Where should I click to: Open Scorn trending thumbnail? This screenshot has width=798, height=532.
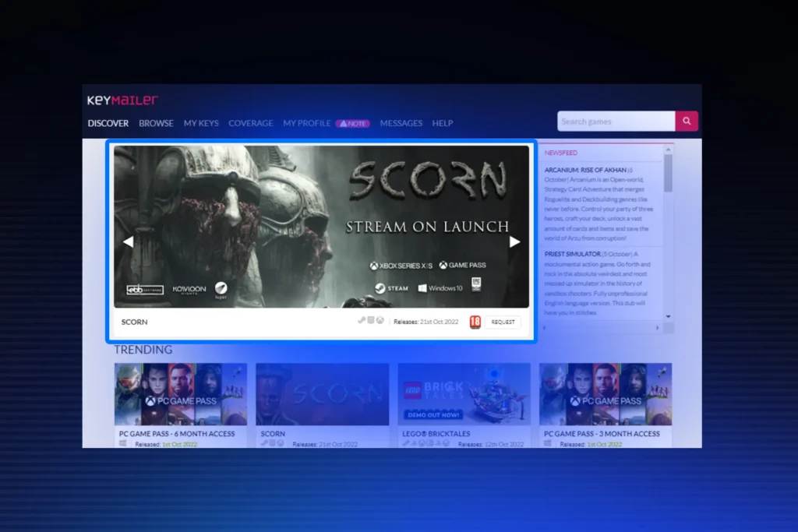point(322,394)
